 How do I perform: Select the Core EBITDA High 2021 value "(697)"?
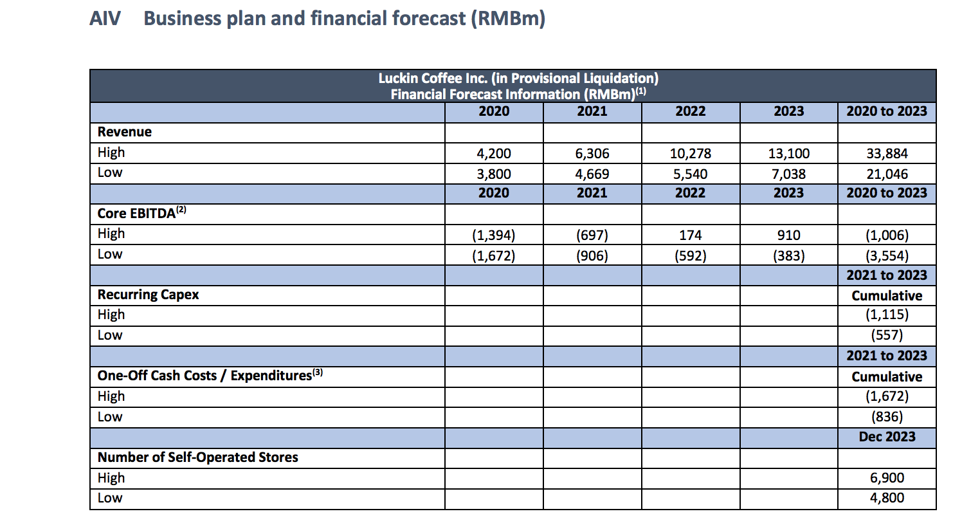(592, 235)
